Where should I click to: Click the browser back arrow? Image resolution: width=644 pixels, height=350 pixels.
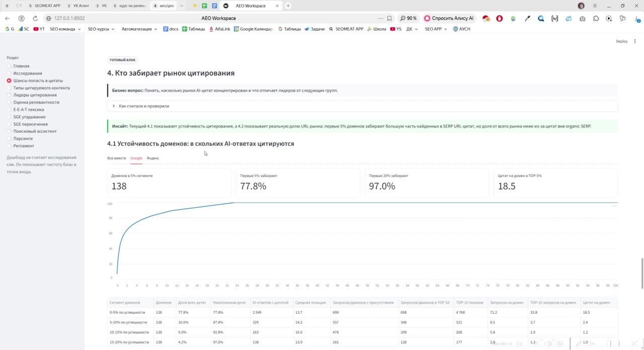[7, 18]
